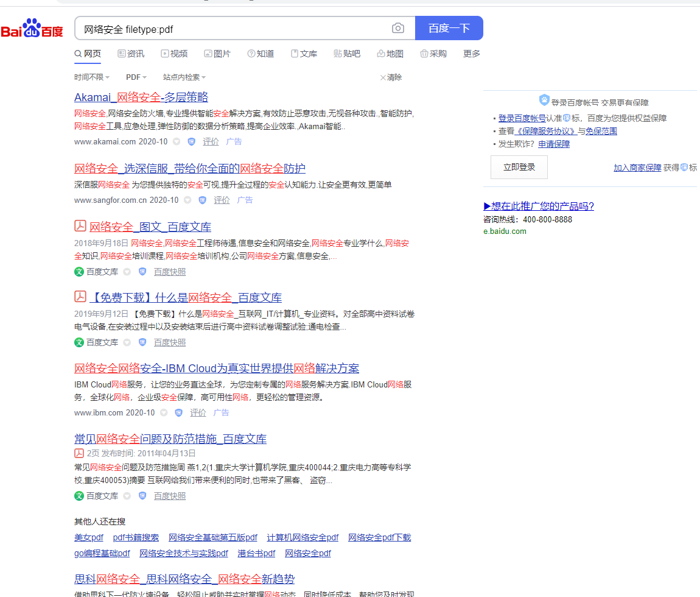
Task: Open 【免费下载】什么是网络安全_百度文库 link
Action: 186,298
